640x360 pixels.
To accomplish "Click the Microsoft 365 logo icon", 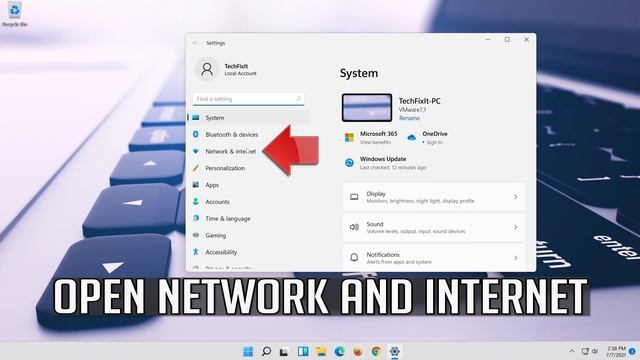I will 349,138.
